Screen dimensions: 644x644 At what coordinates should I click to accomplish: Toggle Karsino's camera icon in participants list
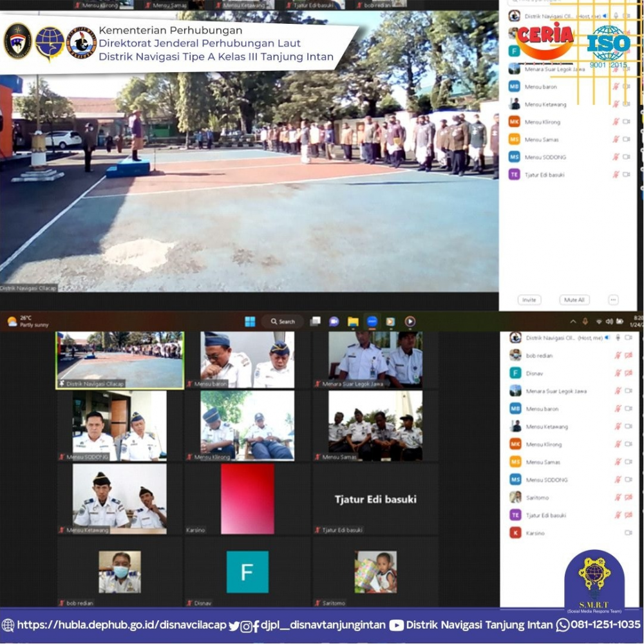[x=629, y=533]
